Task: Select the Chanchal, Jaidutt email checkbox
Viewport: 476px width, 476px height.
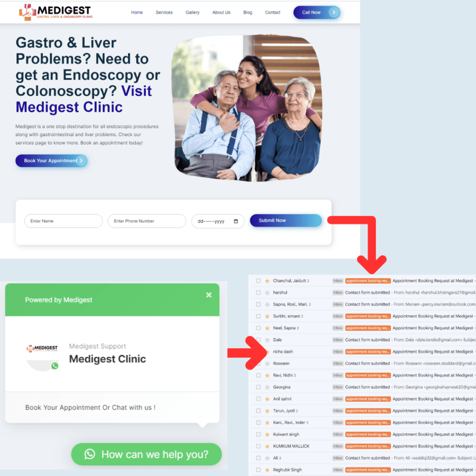Action: coord(258,281)
